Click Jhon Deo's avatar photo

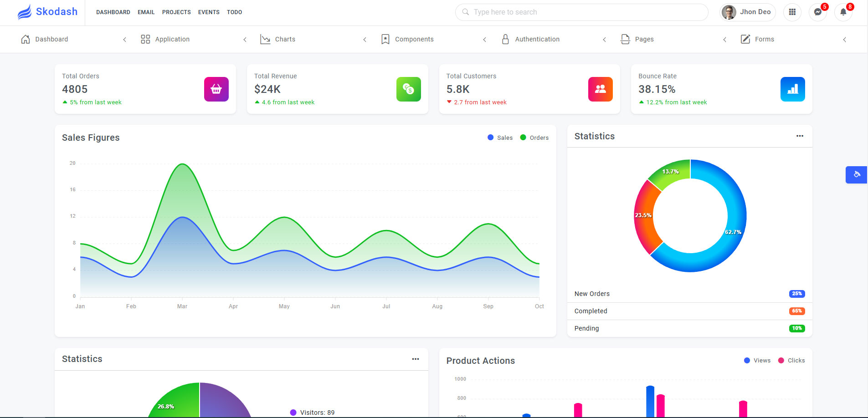[x=729, y=12]
